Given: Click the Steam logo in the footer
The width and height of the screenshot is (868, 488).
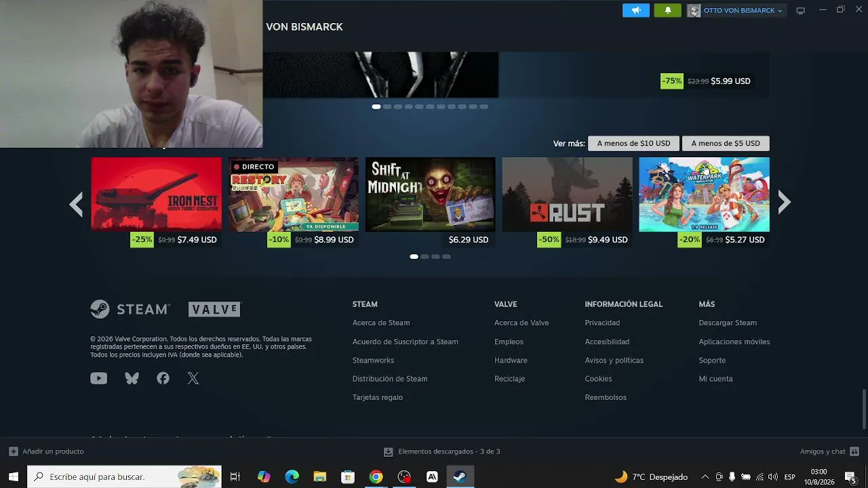Looking at the screenshot, I should (130, 309).
